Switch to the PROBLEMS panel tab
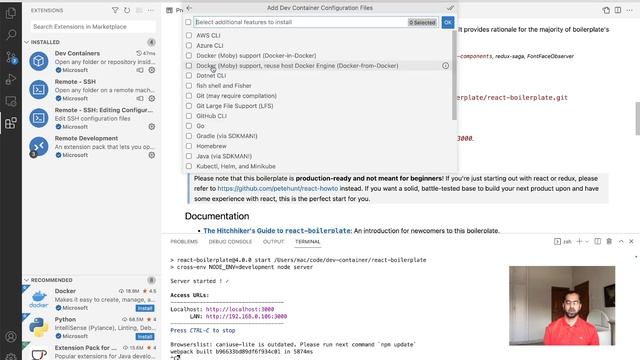Screen dimensions: 640x360 click(x=184, y=242)
